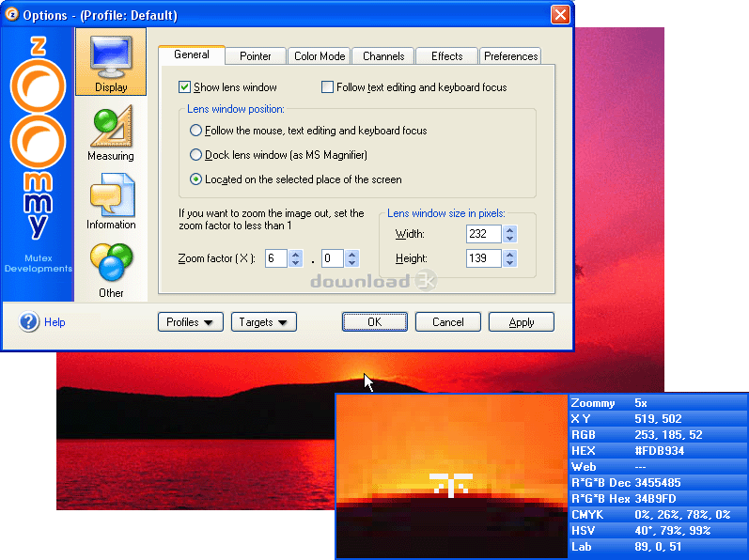Close the Options dialog window
Viewport: 749px width, 560px height.
pos(559,15)
